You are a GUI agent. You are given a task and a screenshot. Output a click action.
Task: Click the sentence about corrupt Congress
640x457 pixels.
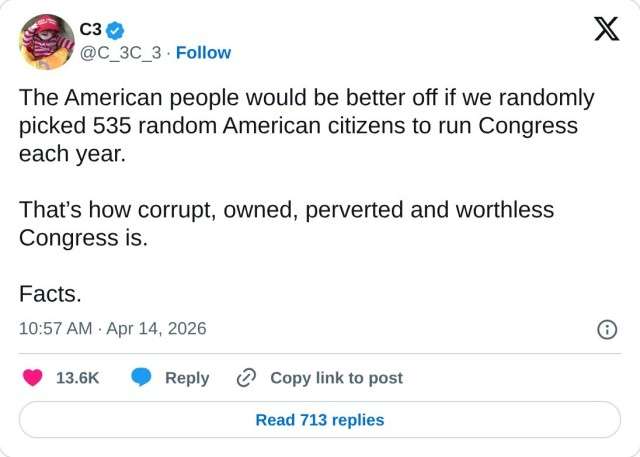(286, 211)
